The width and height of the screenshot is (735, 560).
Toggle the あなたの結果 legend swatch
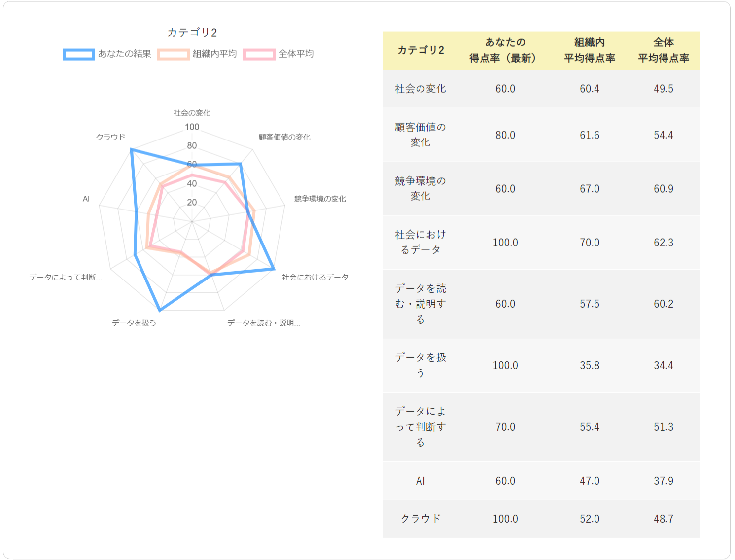pos(79,54)
